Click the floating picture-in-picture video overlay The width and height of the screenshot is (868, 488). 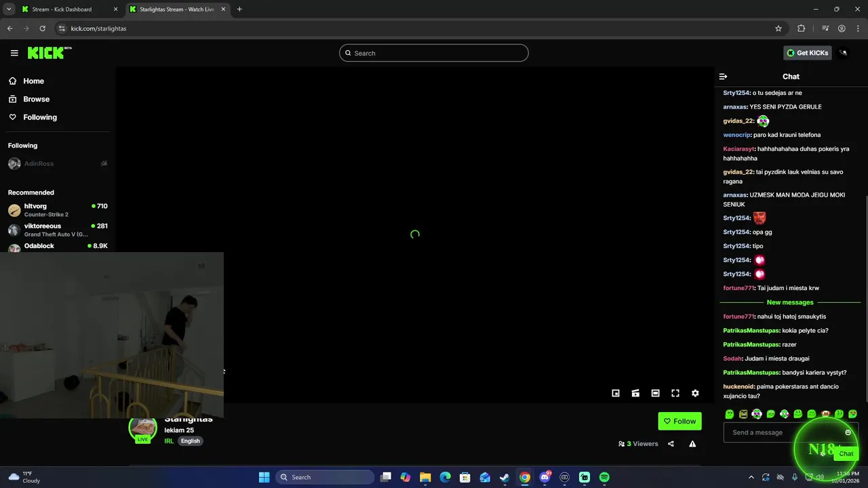(x=112, y=335)
